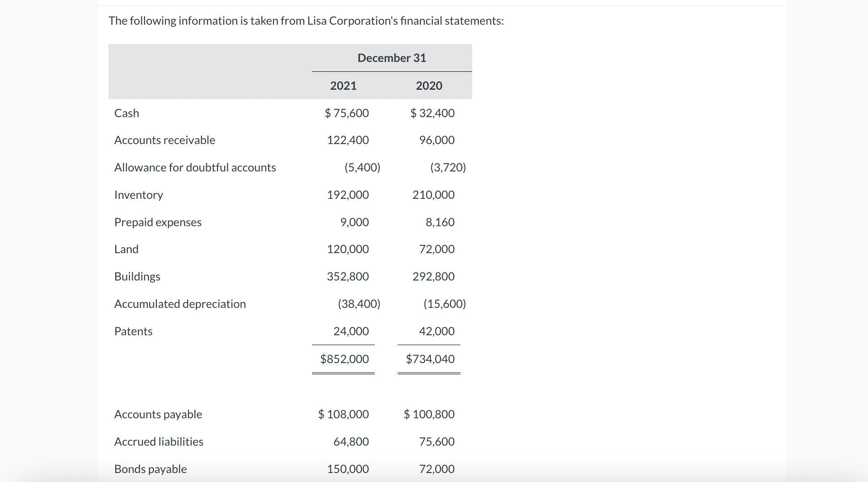Click Prepaid expenses value 8,160

pos(440,222)
